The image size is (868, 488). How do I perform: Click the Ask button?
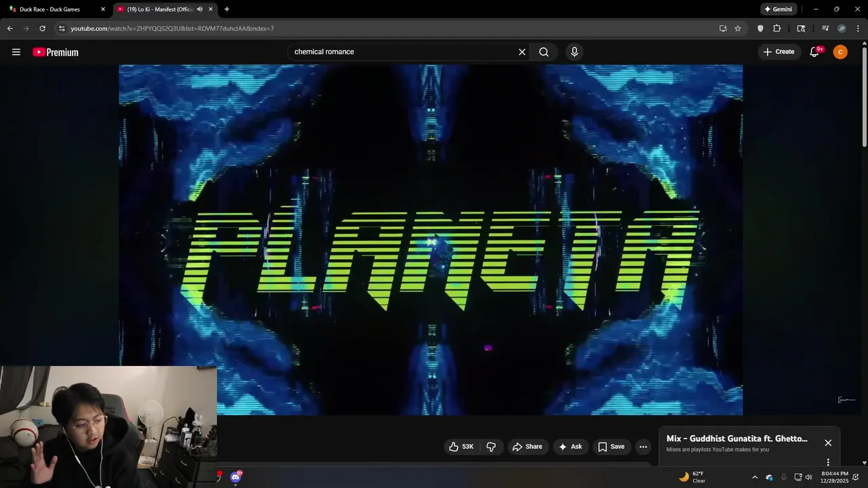570,447
